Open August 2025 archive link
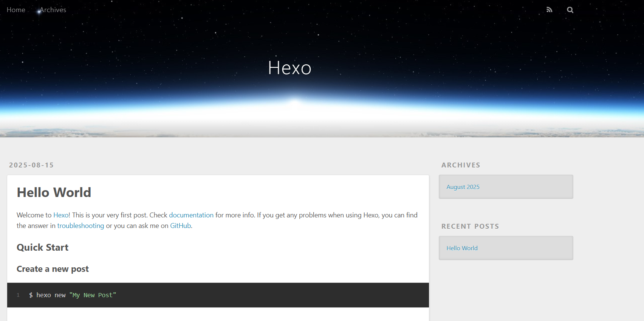Screen dimensions: 644x321 click(463, 187)
